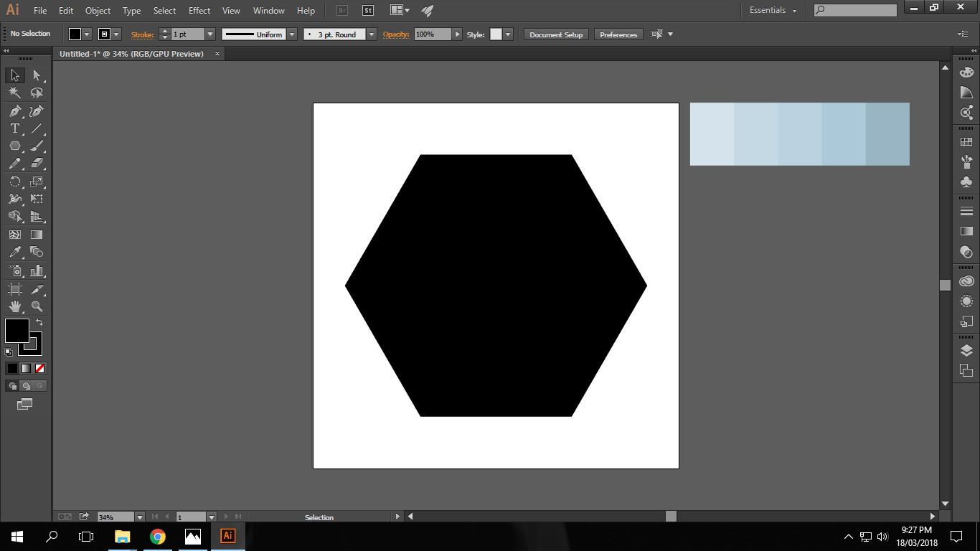Enable Draw Normal mode
Viewport: 980px width, 551px height.
pyautogui.click(x=12, y=385)
